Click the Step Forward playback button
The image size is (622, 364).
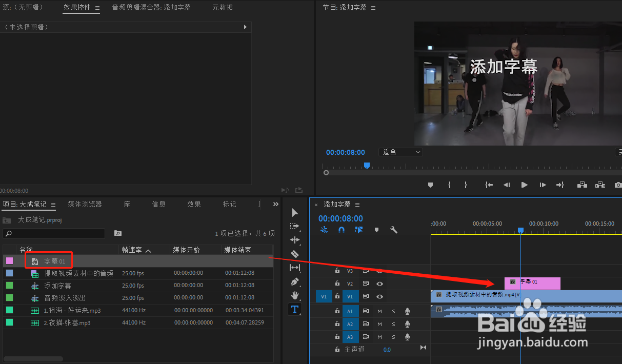click(543, 185)
